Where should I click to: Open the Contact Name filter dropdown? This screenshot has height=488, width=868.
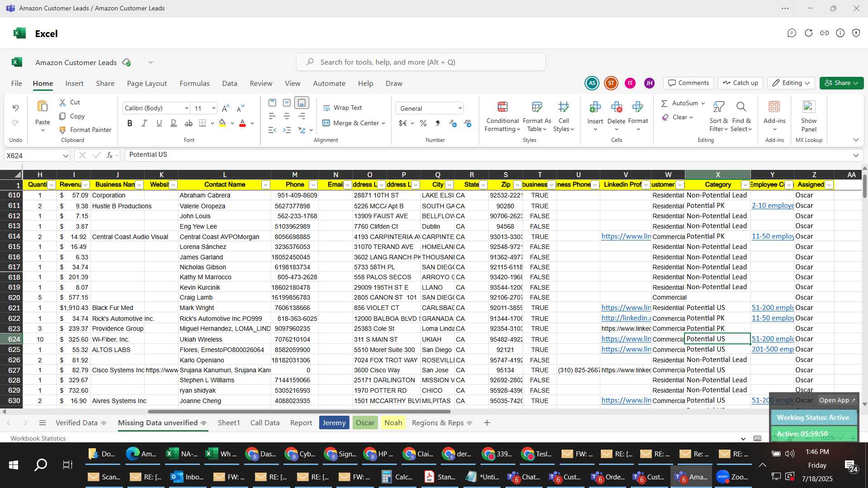click(x=266, y=185)
